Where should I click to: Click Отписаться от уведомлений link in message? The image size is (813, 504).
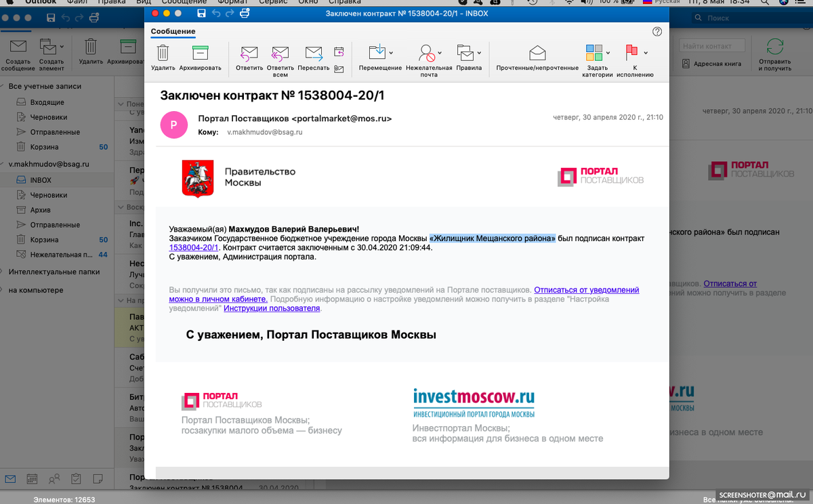[x=587, y=290]
